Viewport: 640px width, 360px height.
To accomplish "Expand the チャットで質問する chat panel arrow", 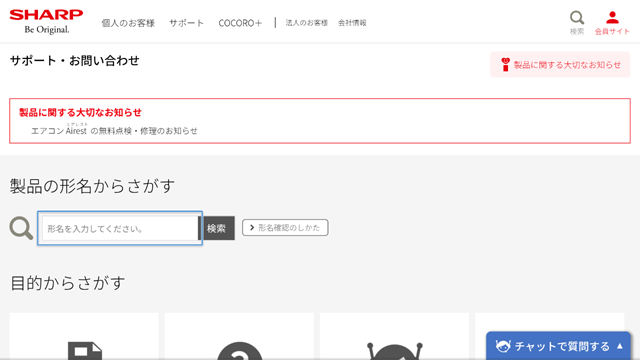I will pos(620,346).
